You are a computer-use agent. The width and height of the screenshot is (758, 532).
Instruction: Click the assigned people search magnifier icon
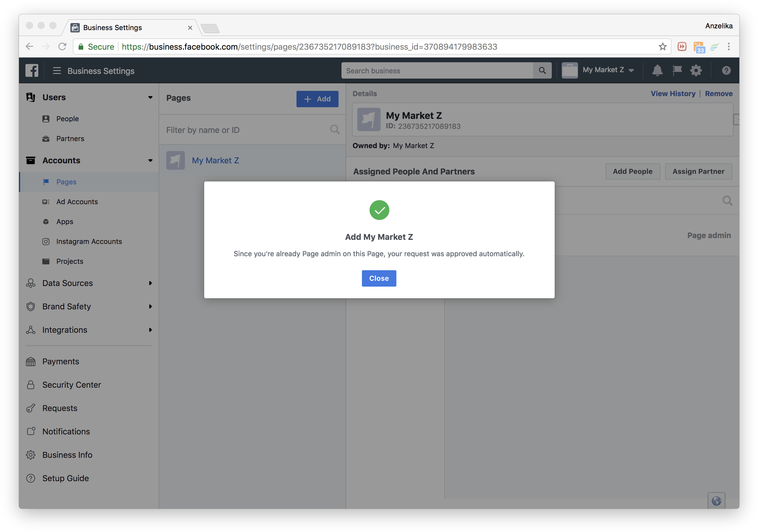pos(727,200)
